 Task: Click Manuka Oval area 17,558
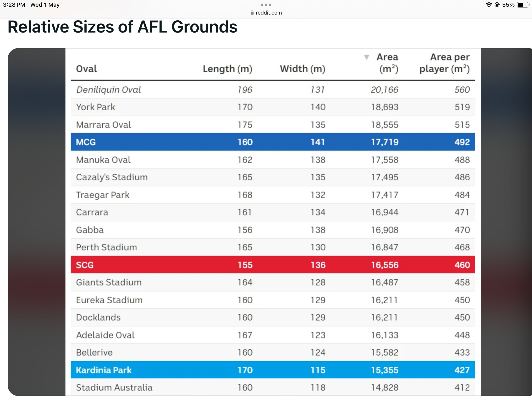[385, 160]
